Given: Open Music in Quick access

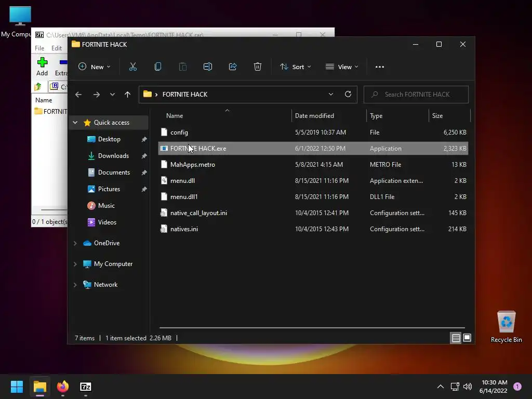Looking at the screenshot, I should (x=106, y=206).
